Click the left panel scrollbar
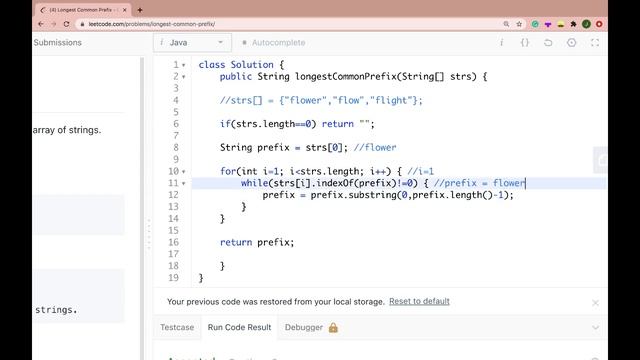The image size is (640, 360). [142, 208]
